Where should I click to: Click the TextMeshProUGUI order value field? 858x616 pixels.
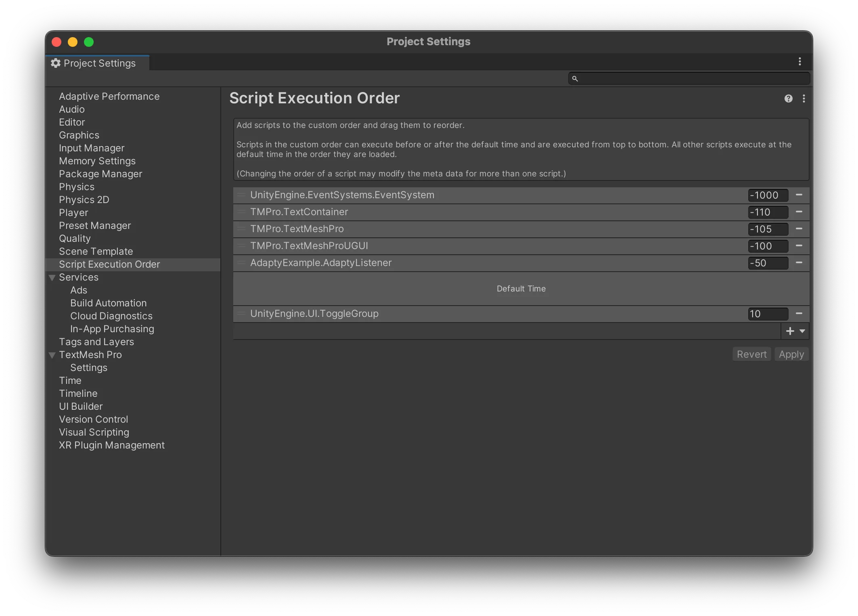tap(767, 246)
